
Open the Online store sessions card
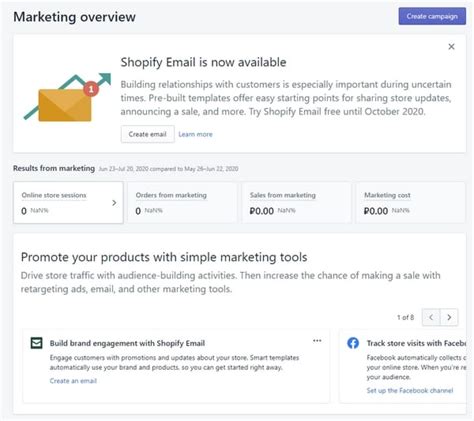pyautogui.click(x=68, y=202)
